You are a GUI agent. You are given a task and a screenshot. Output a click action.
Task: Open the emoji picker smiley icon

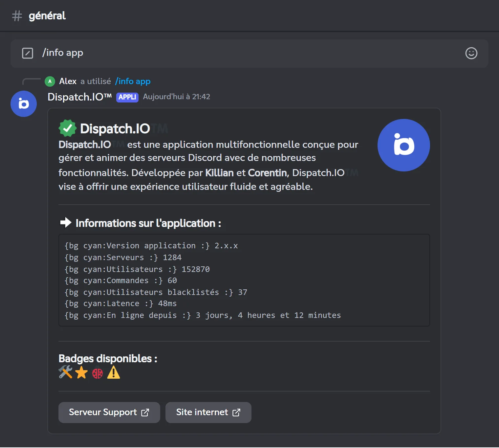tap(471, 53)
